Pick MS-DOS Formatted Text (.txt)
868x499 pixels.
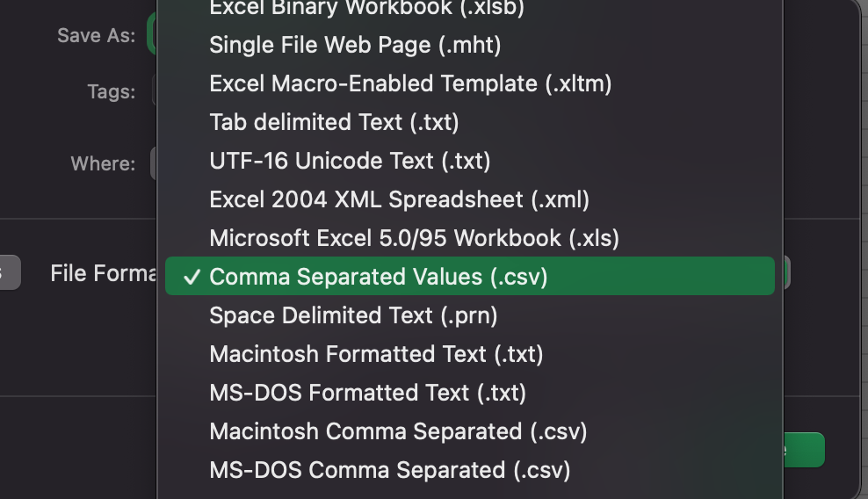point(367,393)
